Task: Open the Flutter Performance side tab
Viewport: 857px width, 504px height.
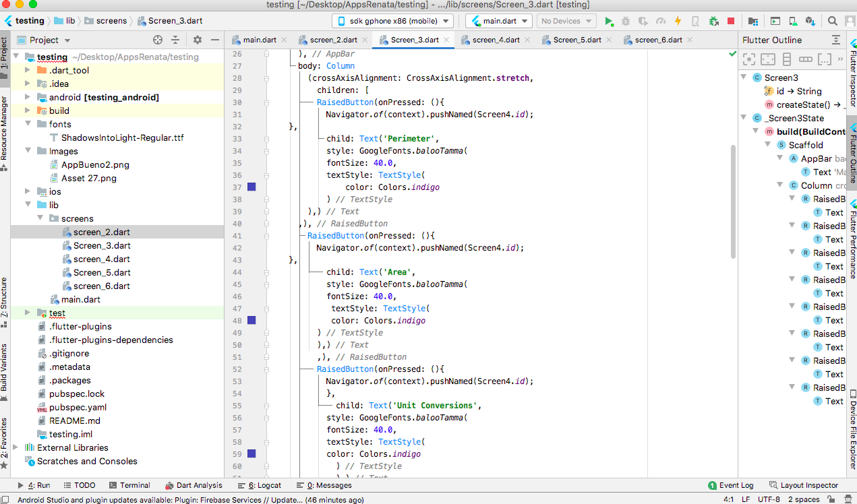Action: click(852, 240)
